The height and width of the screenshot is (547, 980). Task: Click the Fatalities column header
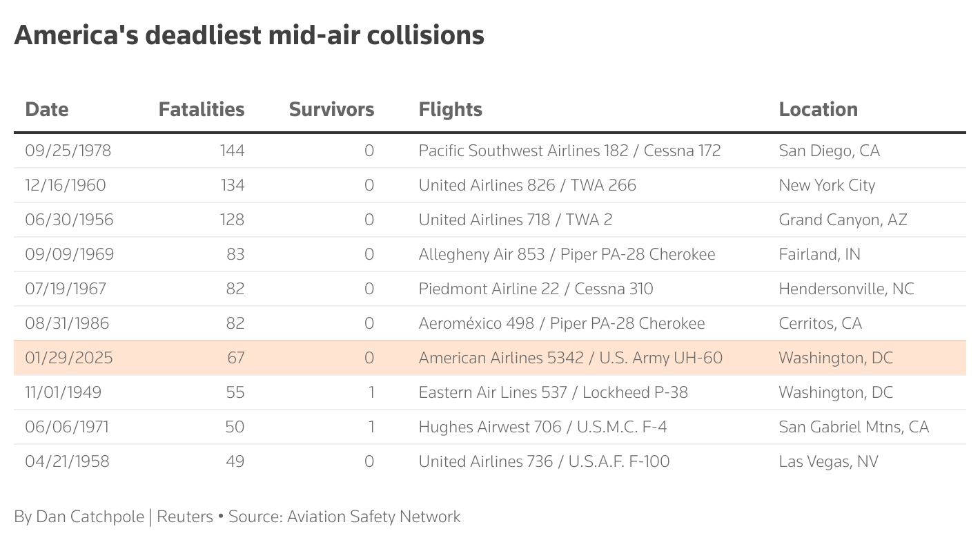[202, 109]
